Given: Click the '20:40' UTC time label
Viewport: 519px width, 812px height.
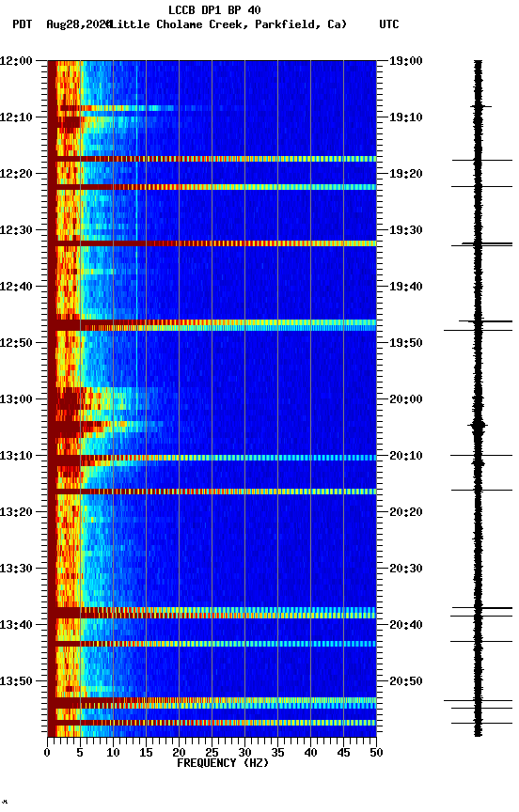Looking at the screenshot, I should pyautogui.click(x=406, y=626).
